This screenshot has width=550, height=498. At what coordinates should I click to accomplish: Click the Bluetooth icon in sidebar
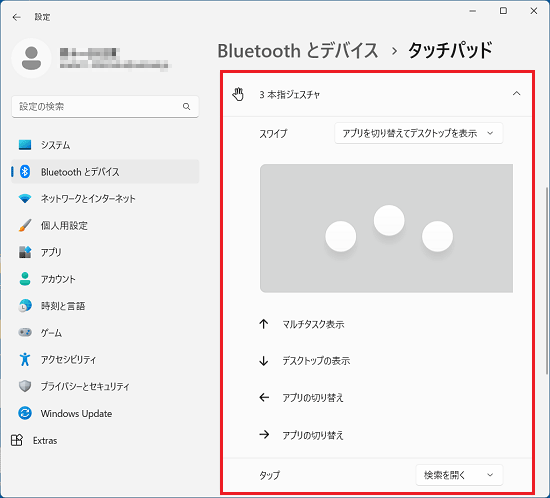[x=25, y=171]
